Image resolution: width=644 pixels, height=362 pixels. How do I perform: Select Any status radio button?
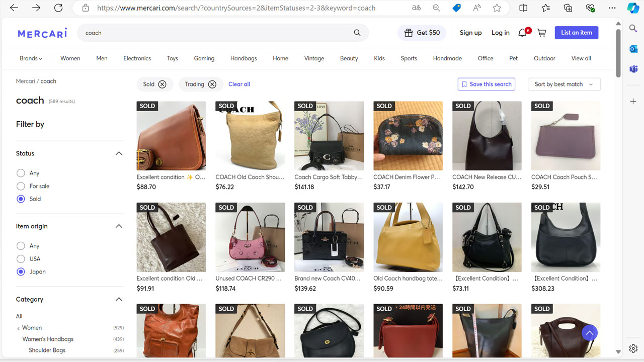point(21,173)
